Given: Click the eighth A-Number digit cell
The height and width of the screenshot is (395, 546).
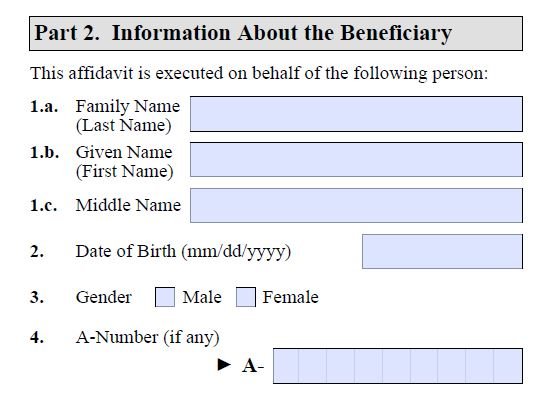Looking at the screenshot, I should pyautogui.click(x=479, y=366).
